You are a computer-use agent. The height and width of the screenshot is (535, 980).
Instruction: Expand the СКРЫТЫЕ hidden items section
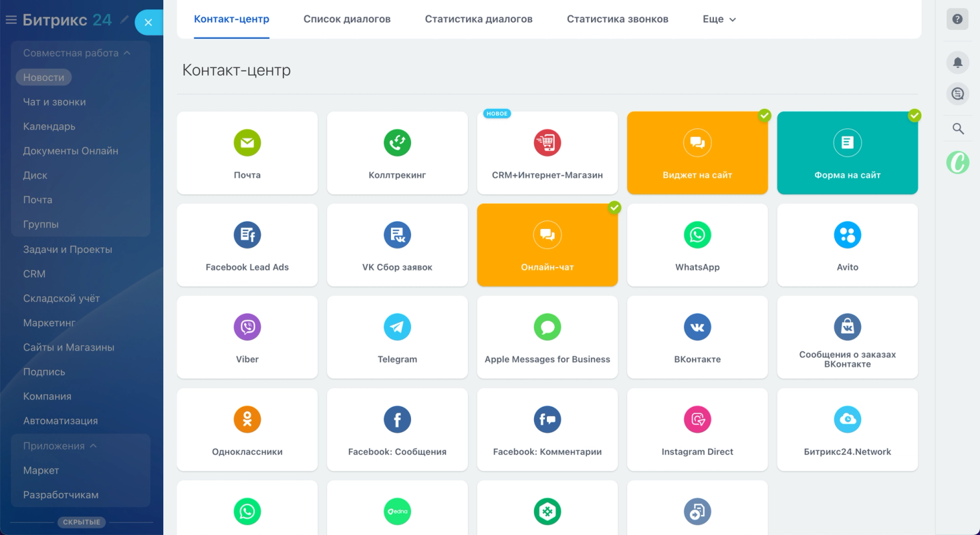pos(82,522)
